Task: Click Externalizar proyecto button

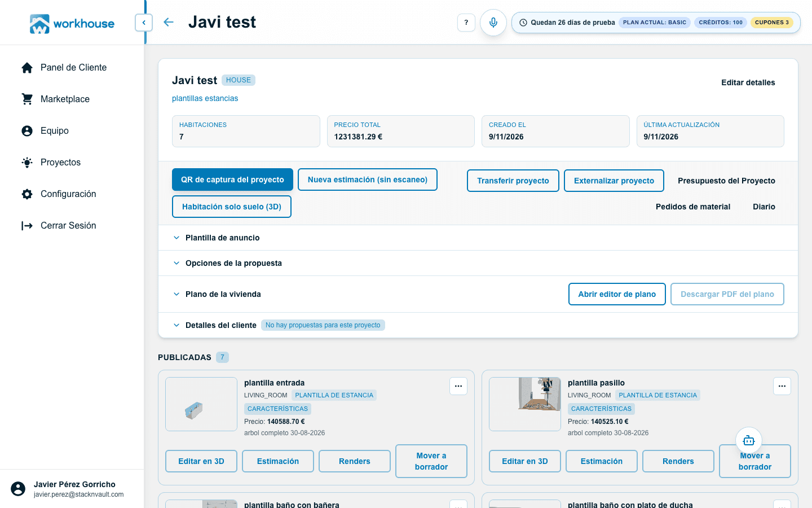Action: click(x=614, y=181)
